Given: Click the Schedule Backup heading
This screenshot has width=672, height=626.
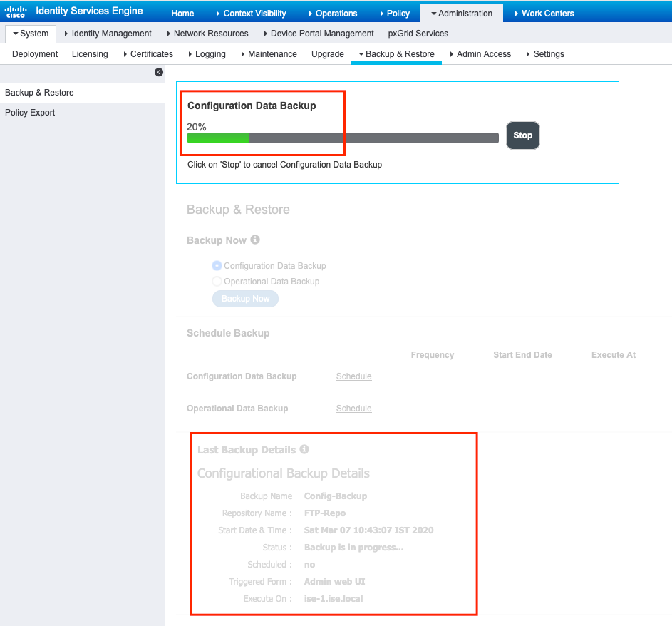Looking at the screenshot, I should (228, 333).
